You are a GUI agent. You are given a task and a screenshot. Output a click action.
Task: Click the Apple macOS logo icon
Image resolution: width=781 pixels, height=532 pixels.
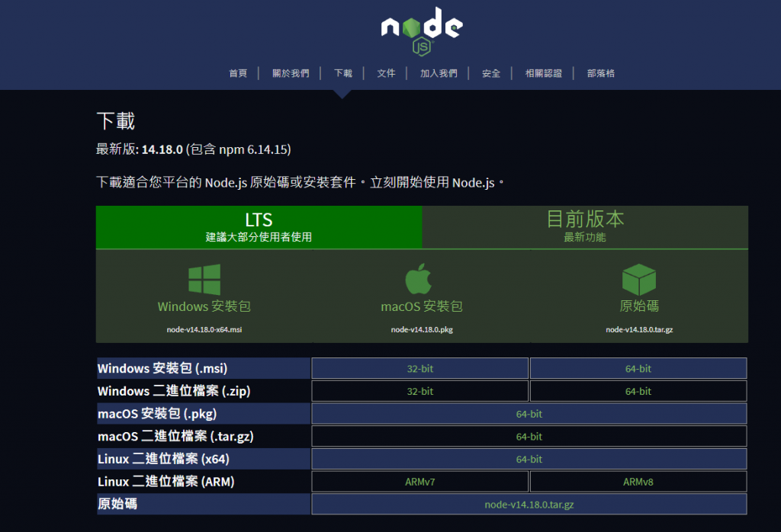[x=419, y=279]
